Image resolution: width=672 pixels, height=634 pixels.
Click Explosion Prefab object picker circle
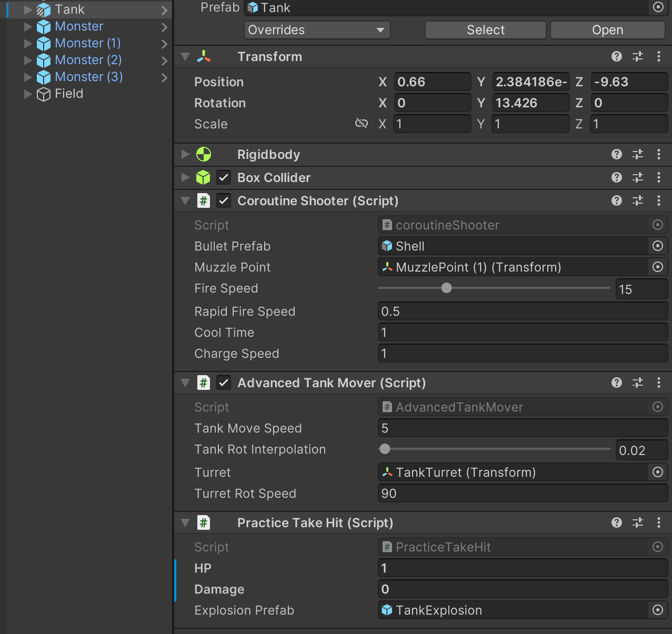tap(658, 610)
